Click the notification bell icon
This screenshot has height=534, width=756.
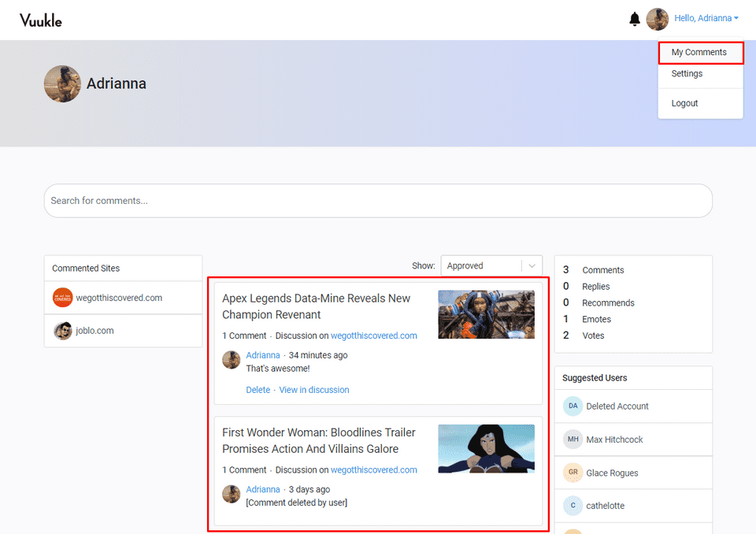tap(635, 19)
